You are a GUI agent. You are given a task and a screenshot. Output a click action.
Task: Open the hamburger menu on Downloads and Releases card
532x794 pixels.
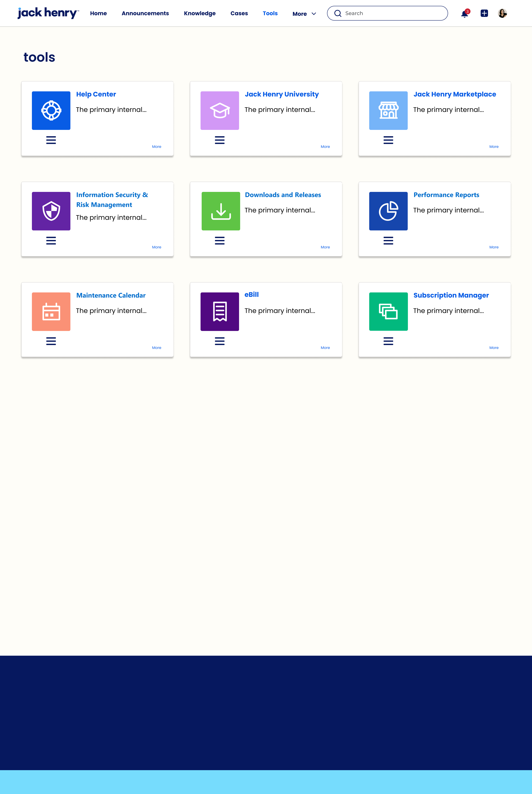[219, 241]
